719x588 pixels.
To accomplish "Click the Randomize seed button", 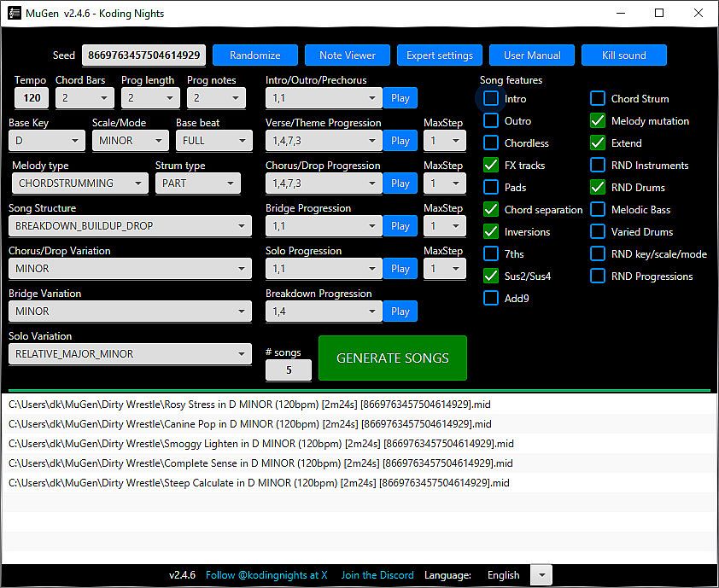I will tap(255, 55).
